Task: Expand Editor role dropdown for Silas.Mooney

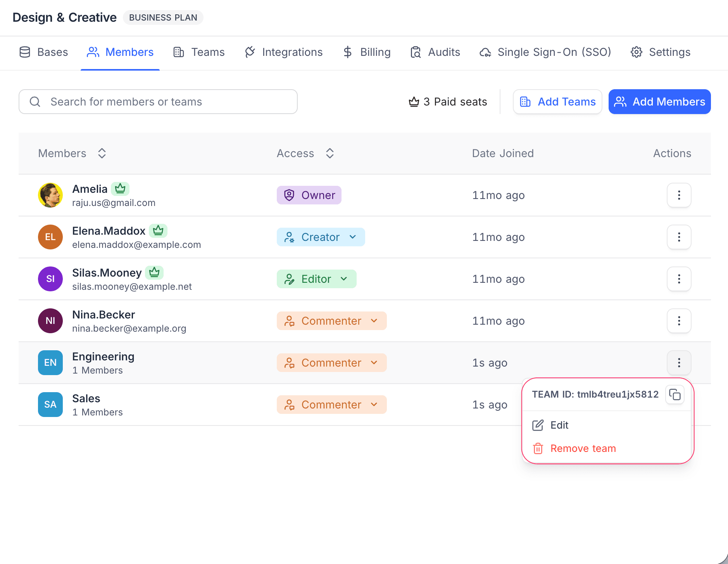Action: tap(316, 279)
